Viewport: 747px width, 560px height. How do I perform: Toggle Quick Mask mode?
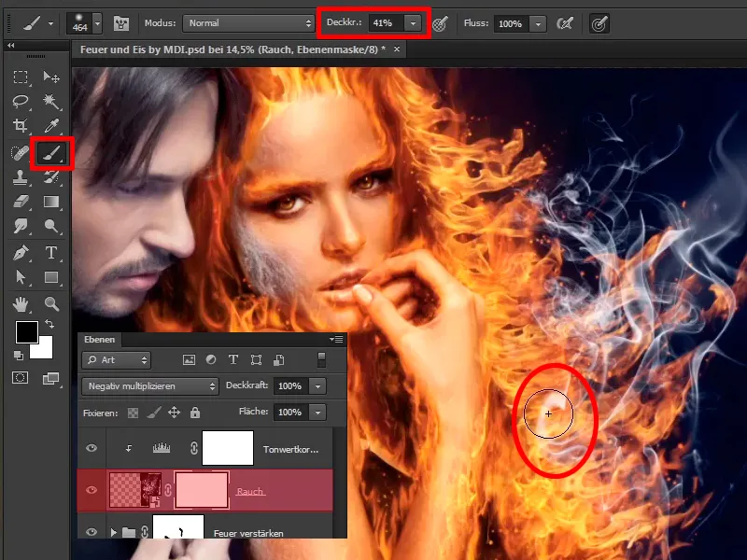click(x=20, y=378)
